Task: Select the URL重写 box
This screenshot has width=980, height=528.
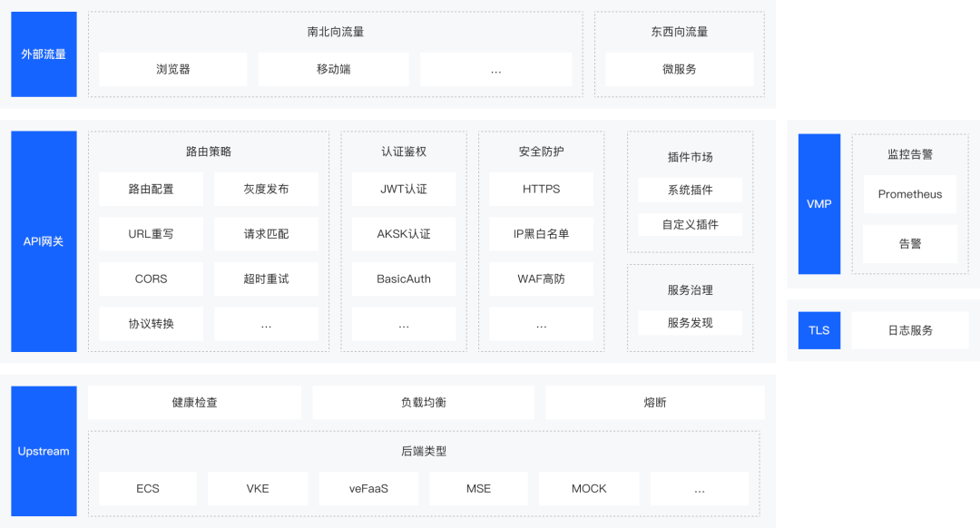Action: [152, 234]
